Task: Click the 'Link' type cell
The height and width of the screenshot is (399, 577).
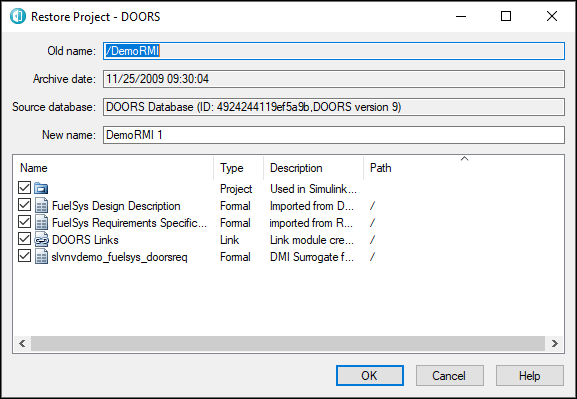Action: tap(229, 240)
